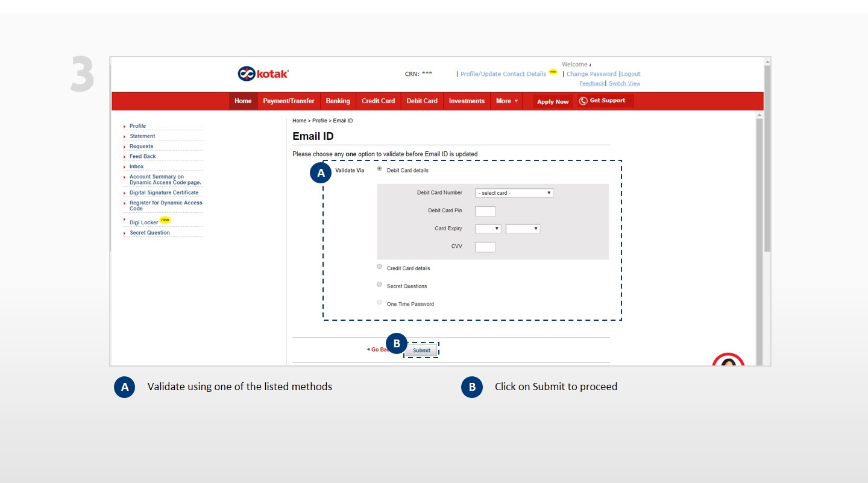Click the Kotak logo icon

point(247,74)
